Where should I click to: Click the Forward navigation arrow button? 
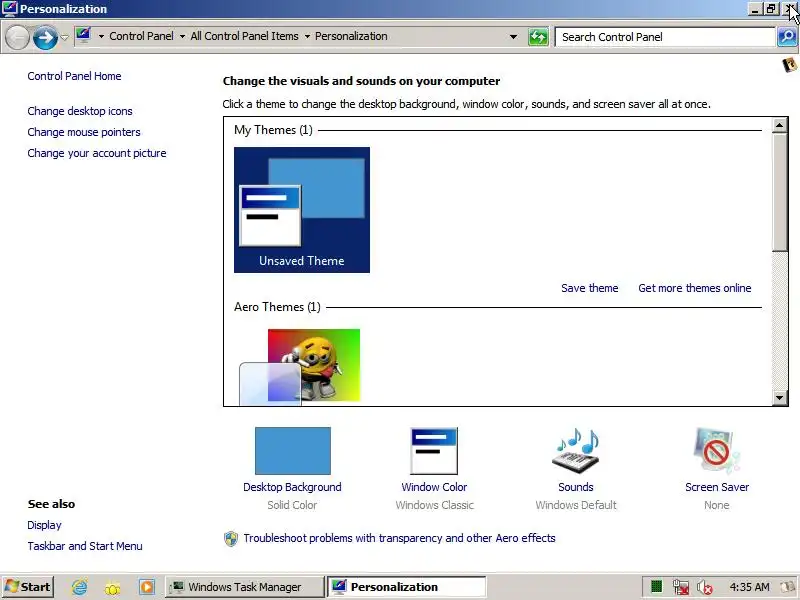point(45,38)
